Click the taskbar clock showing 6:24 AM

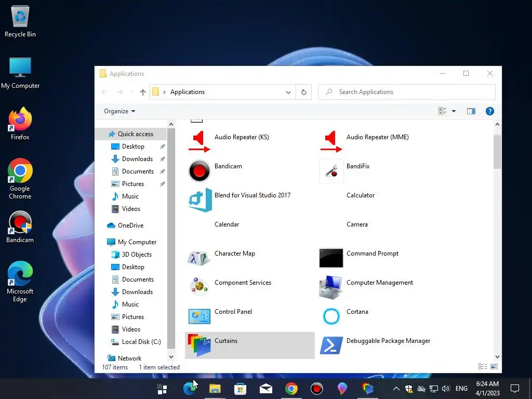click(x=487, y=389)
